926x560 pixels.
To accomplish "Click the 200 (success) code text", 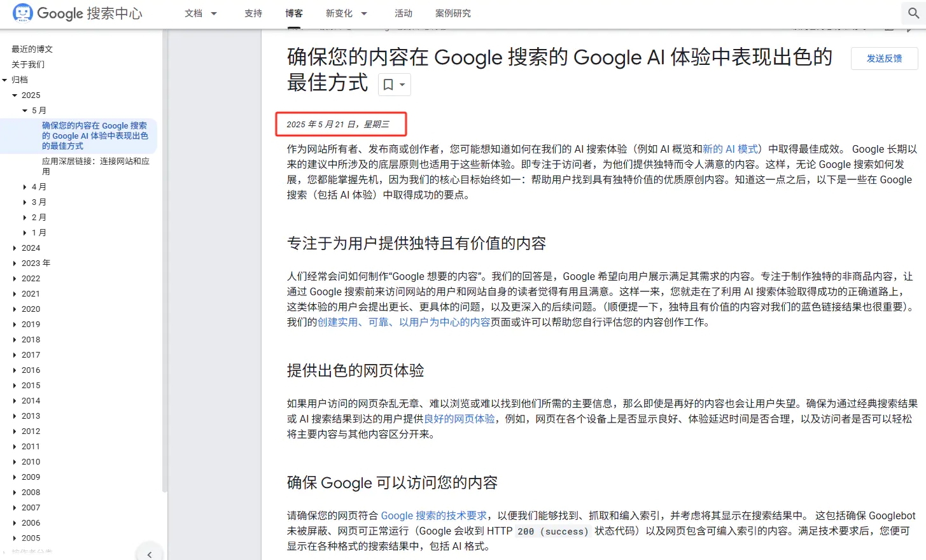I will click(553, 531).
